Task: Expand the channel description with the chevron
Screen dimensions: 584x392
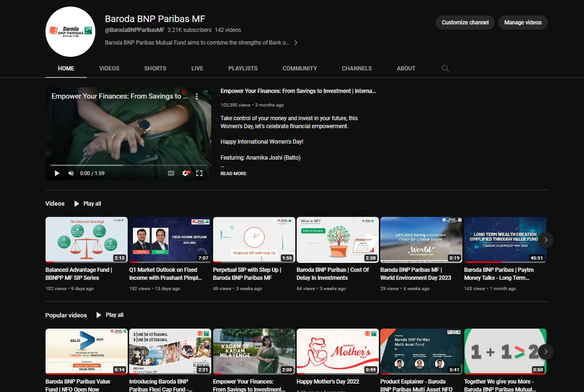Action: [x=296, y=43]
